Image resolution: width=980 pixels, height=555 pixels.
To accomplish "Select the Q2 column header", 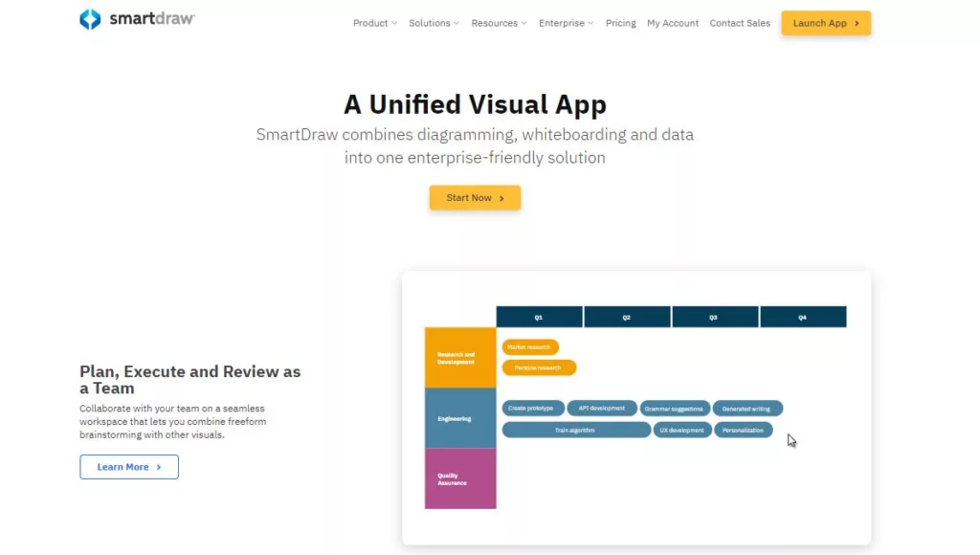I will [627, 317].
